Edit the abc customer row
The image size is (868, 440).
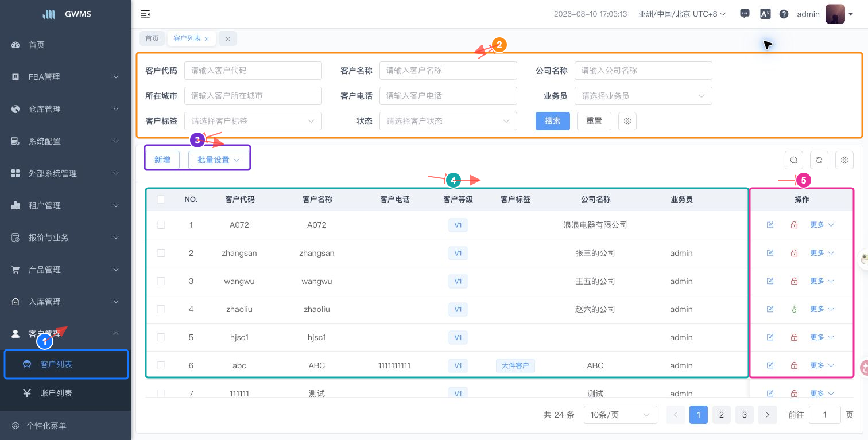[770, 365]
